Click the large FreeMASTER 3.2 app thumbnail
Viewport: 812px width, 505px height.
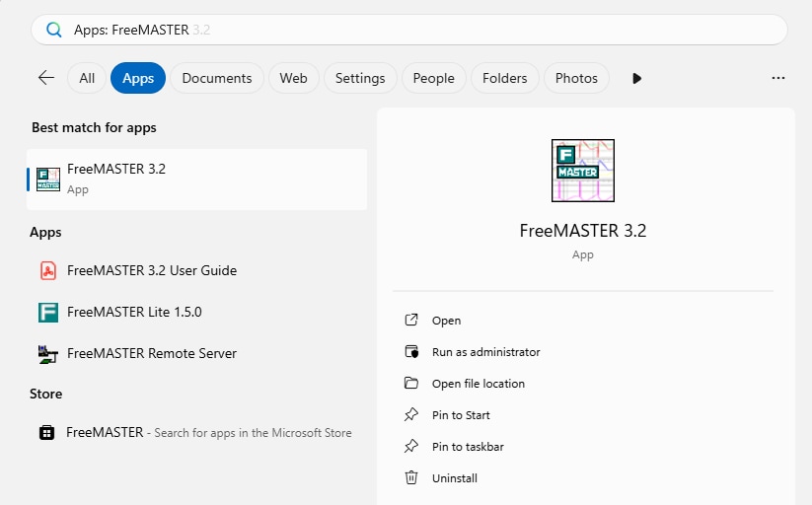coord(582,171)
